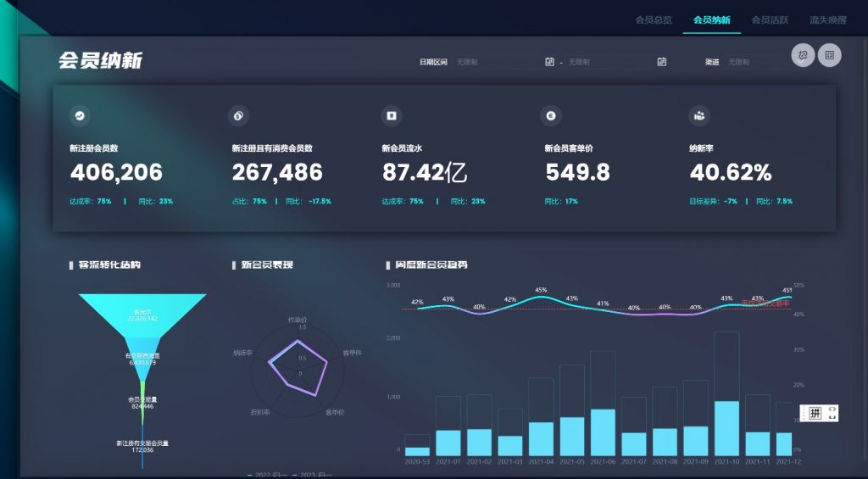Click the 日期区间 start date field
868x479 pixels.
tap(496, 62)
